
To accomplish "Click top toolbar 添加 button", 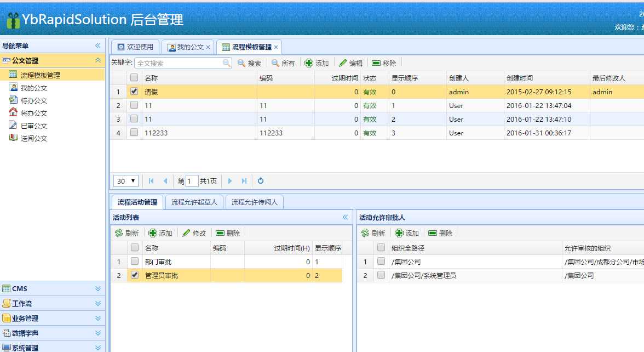I will coord(317,63).
